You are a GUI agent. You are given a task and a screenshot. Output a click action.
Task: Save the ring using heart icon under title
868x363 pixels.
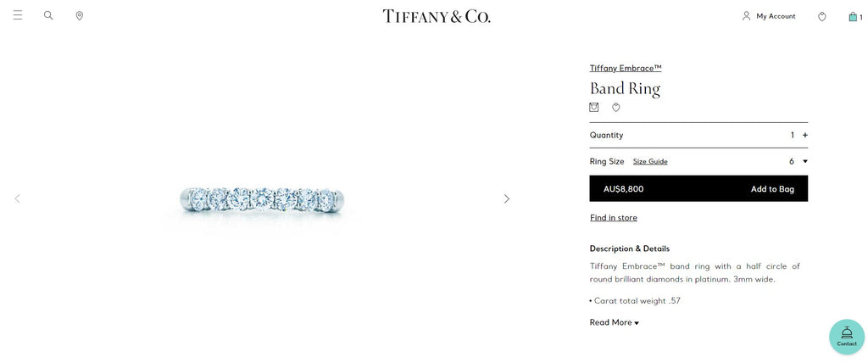coord(616,108)
